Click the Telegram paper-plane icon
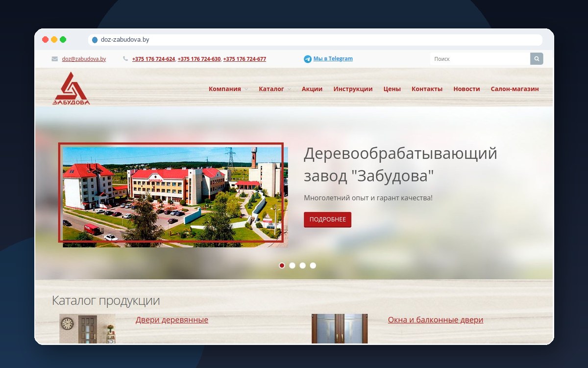 click(x=307, y=59)
